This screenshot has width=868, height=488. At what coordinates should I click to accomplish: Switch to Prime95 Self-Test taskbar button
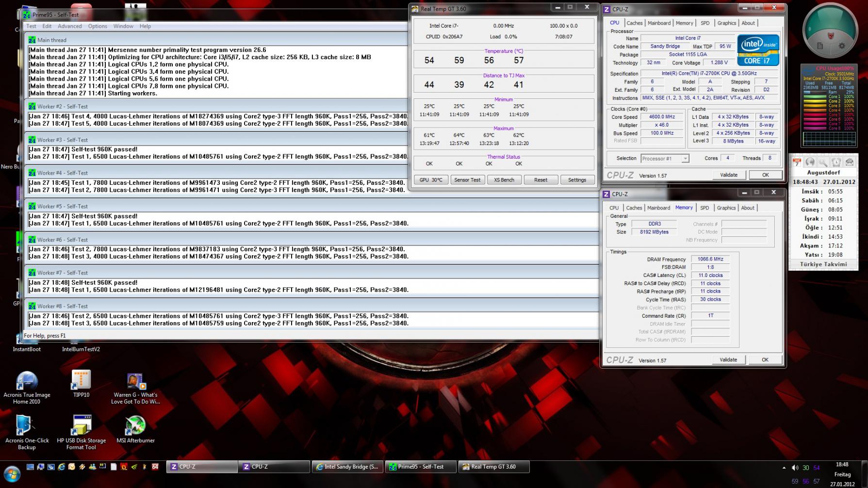coord(421,467)
